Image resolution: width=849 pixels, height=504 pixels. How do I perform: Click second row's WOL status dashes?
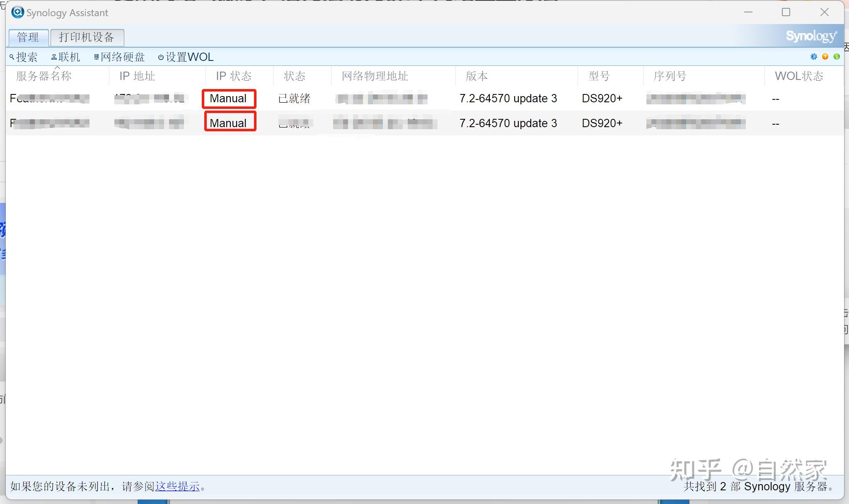coord(776,124)
